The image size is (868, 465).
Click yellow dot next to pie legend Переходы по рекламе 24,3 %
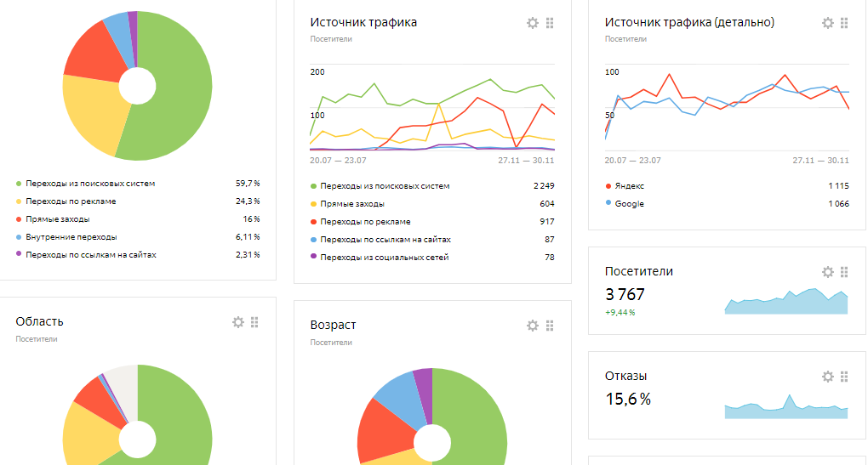point(19,201)
